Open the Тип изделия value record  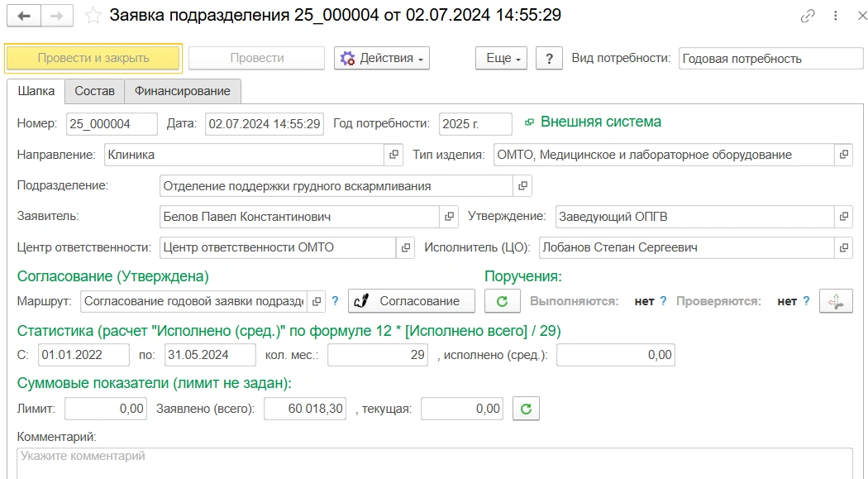(x=844, y=155)
